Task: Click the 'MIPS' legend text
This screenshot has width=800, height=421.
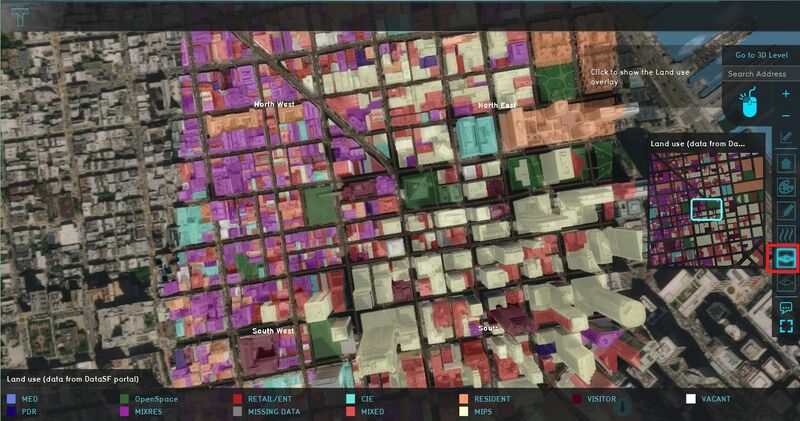Action: [483, 412]
